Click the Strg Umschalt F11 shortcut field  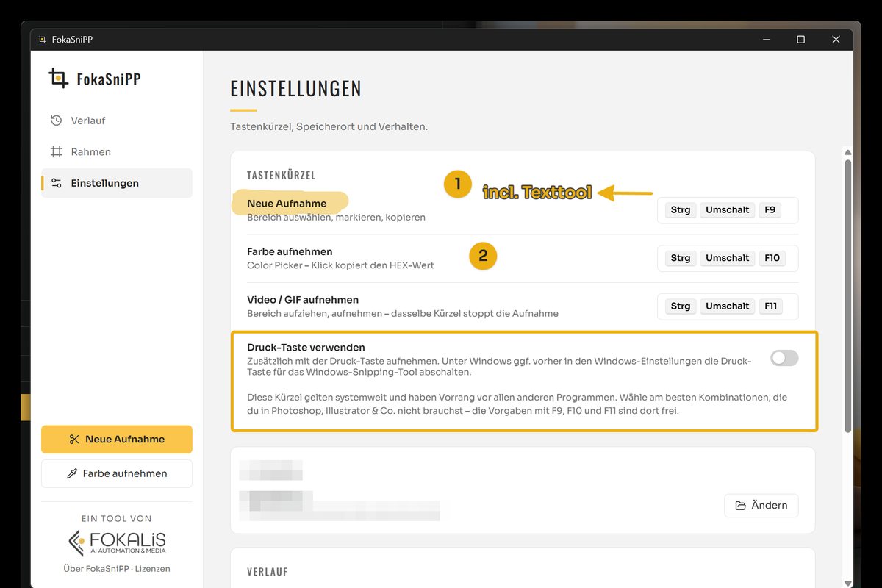point(728,306)
